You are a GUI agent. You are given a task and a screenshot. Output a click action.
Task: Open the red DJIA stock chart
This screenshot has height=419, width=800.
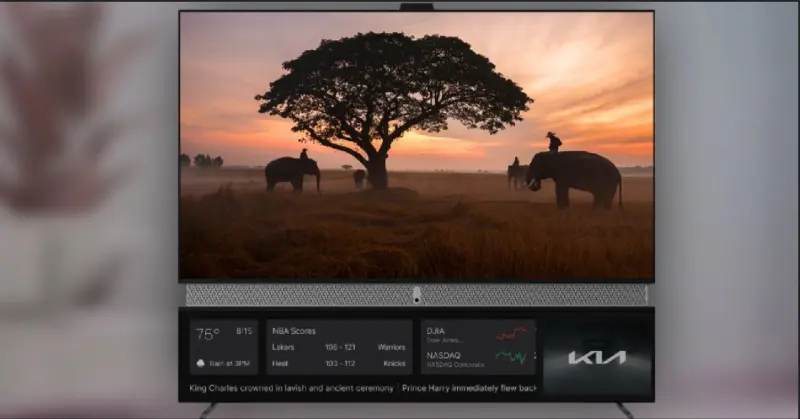511,334
